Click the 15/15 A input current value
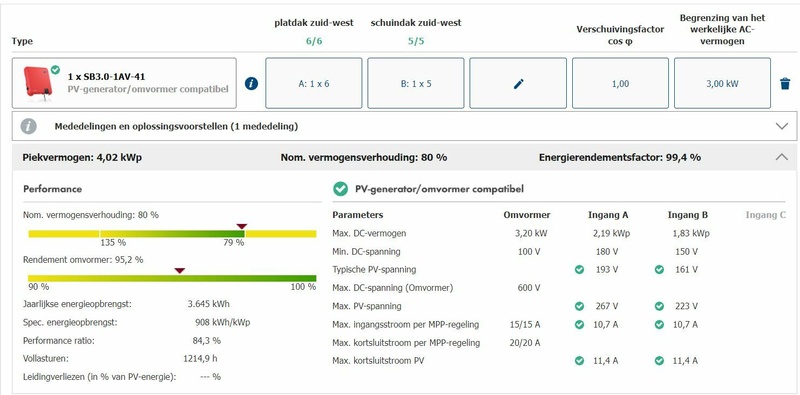 (524, 325)
